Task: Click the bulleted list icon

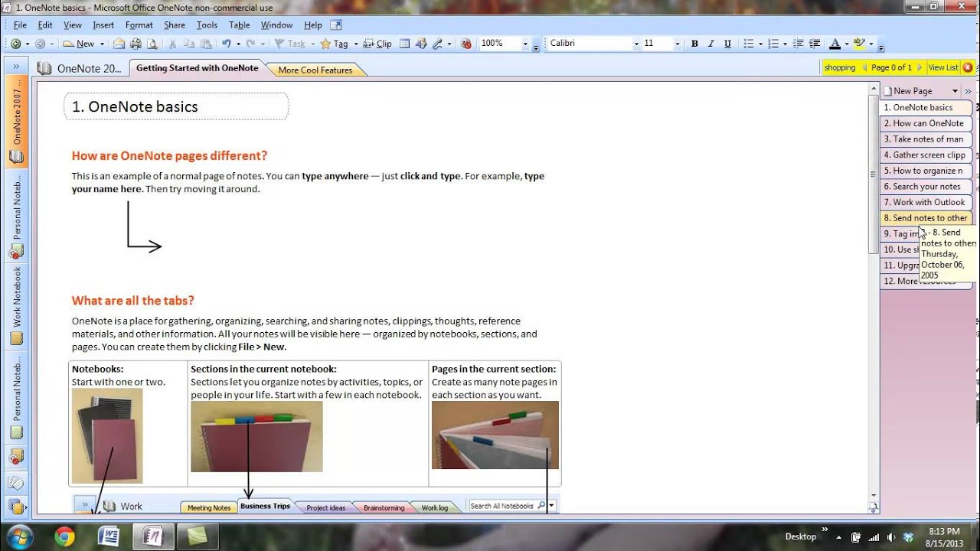Action: tap(749, 44)
